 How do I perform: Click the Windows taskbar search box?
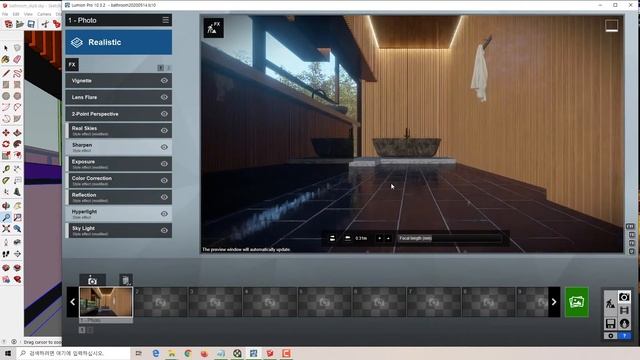[73, 353]
